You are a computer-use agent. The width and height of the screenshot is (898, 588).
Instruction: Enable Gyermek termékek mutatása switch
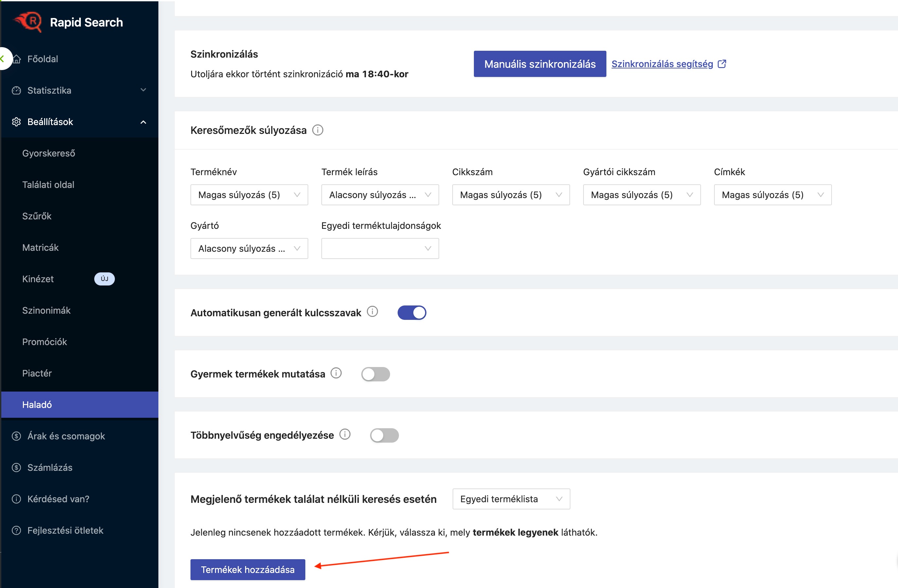375,374
